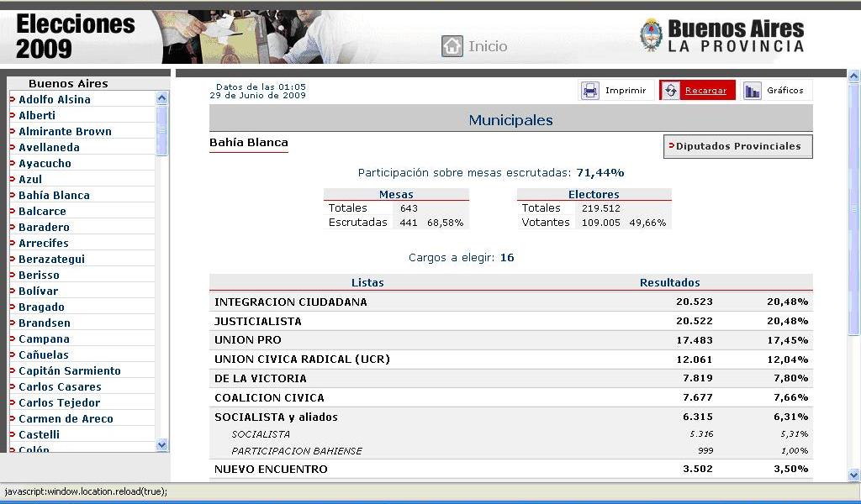Click the reload icon beside Recargar
The image size is (861, 504).
coord(670,91)
